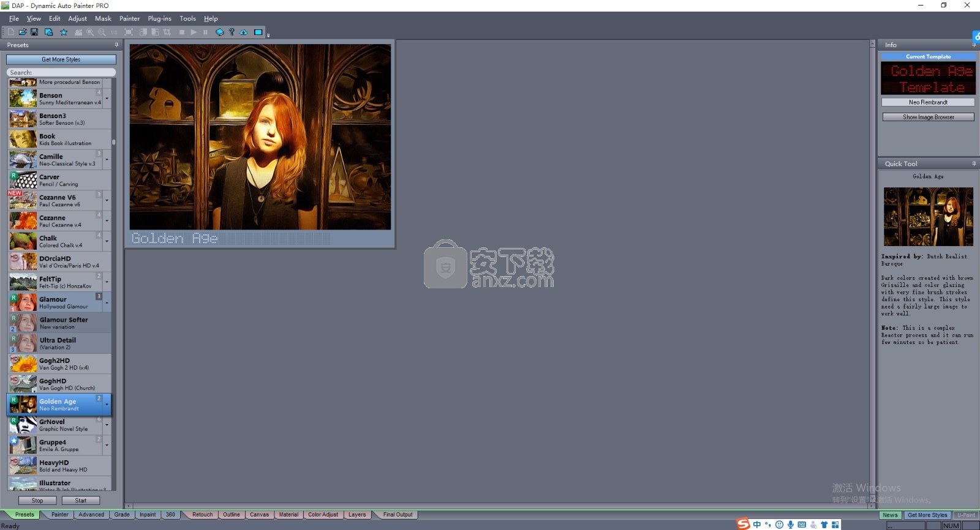Click the fit-to-window icon
Screen dimensions: 980x530
129,32
